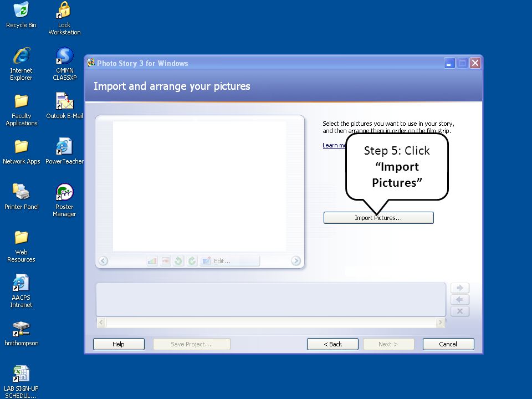Click the empty picture preview area
The width and height of the screenshot is (532, 399).
(x=199, y=186)
